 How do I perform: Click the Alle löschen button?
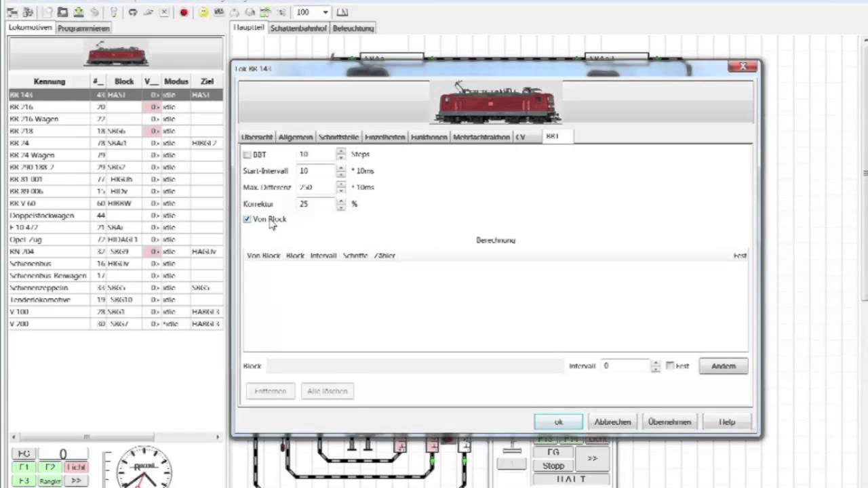pos(328,391)
